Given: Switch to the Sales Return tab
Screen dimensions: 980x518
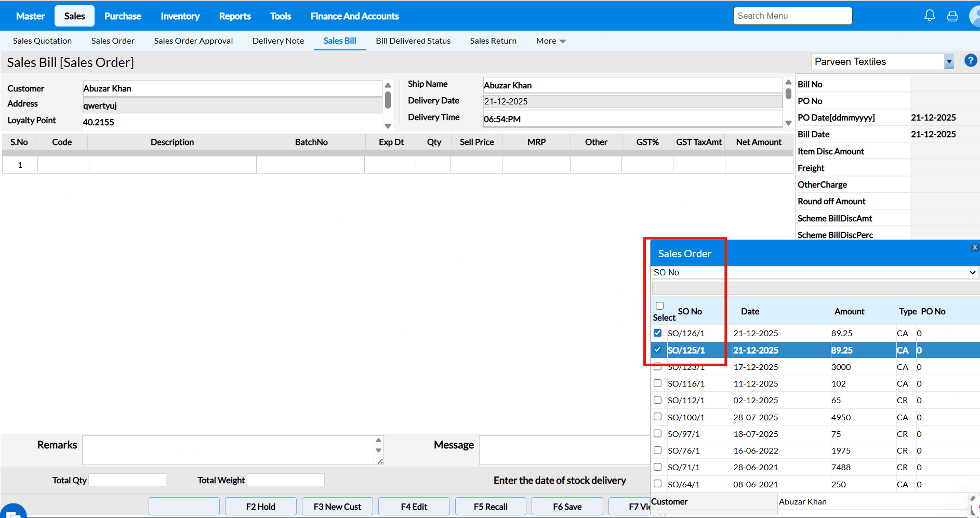Looking at the screenshot, I should pyautogui.click(x=493, y=41).
